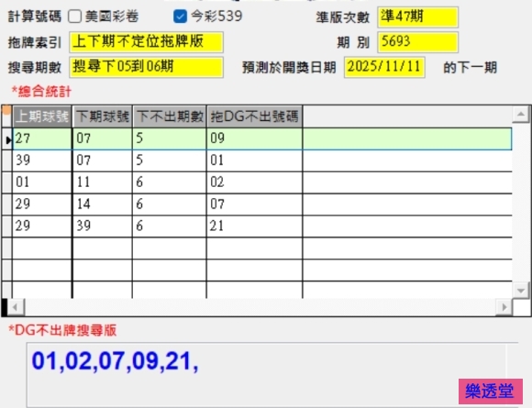This screenshot has height=408, width=532.
Task: Click the result text 01,02,07,09,21,
Action: tap(115, 361)
